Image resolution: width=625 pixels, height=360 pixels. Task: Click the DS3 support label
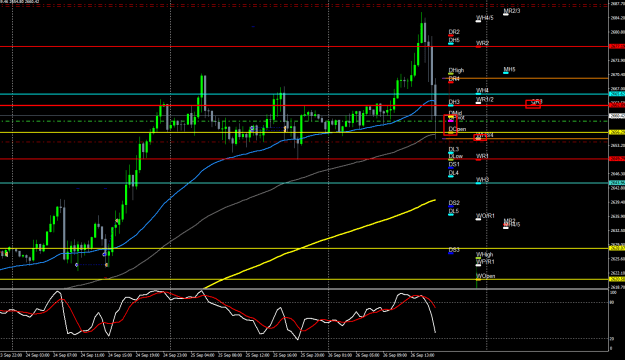(454, 250)
